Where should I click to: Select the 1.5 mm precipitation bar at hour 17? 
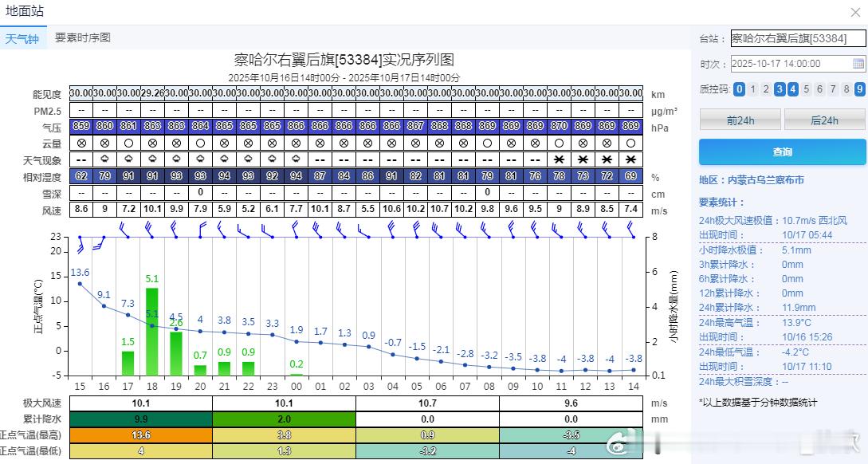pyautogui.click(x=128, y=364)
